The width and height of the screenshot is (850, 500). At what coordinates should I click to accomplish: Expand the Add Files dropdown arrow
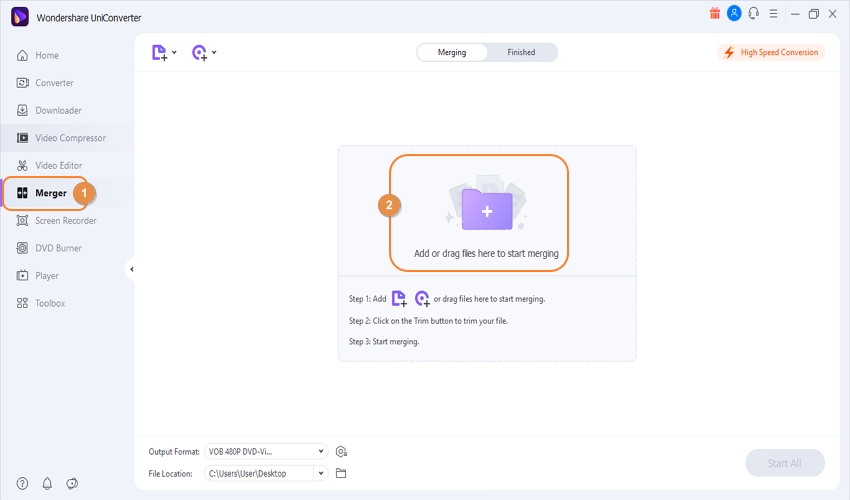click(x=174, y=53)
